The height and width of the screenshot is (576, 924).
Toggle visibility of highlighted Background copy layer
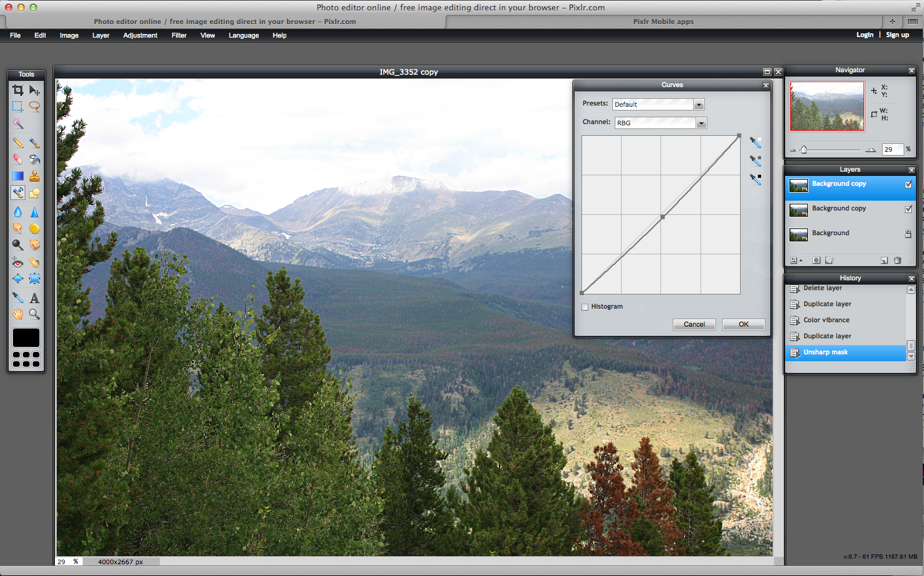tap(908, 185)
